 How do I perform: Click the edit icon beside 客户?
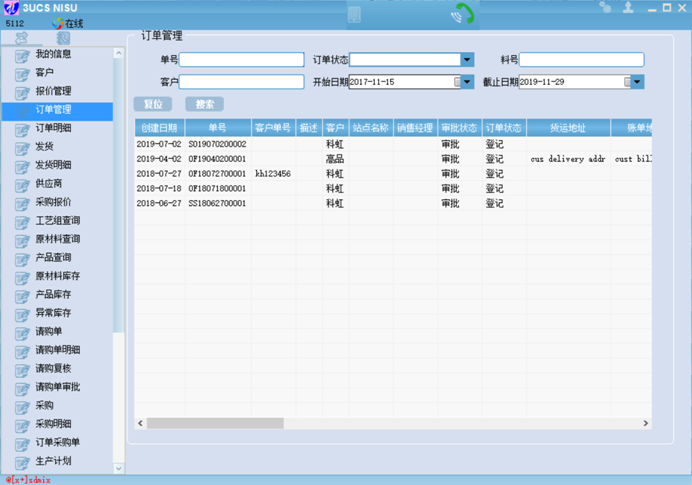[22, 74]
